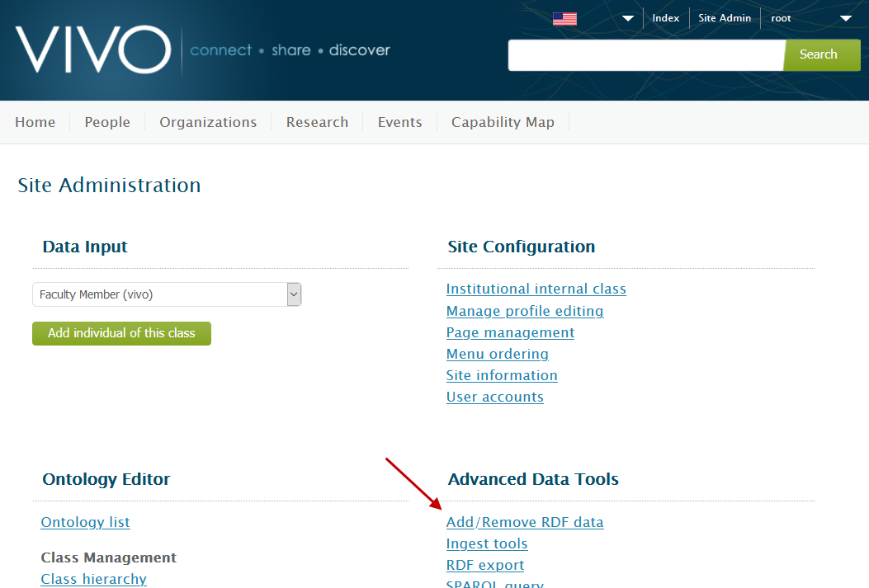This screenshot has height=588, width=869.
Task: Open the People tab
Action: point(107,122)
